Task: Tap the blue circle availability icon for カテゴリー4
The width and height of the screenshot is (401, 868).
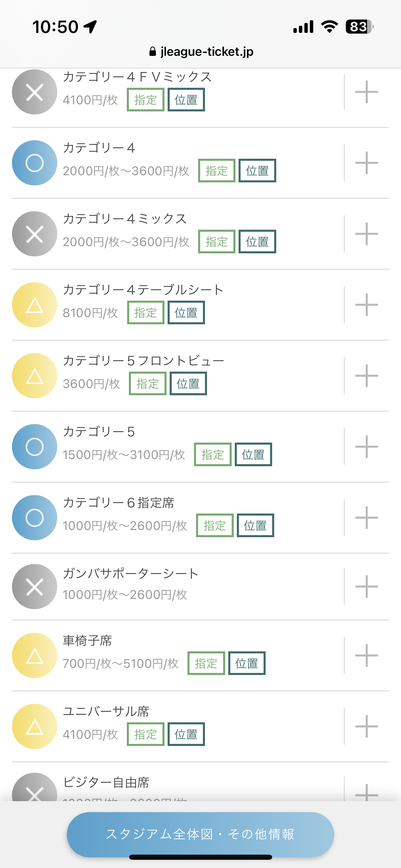Action: [35, 163]
